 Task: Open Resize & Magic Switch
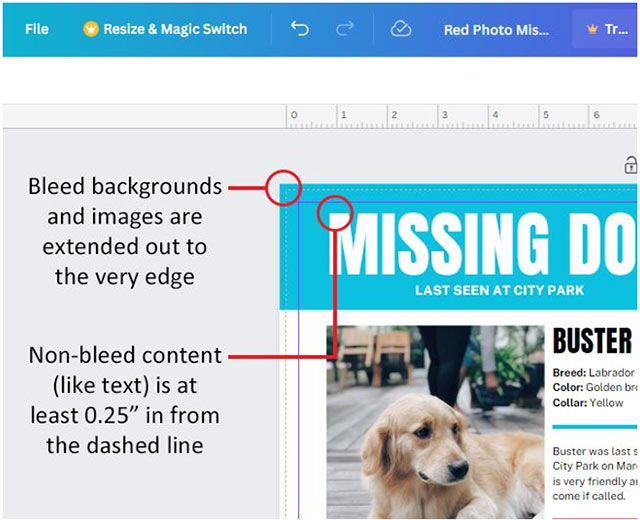pyautogui.click(x=174, y=29)
